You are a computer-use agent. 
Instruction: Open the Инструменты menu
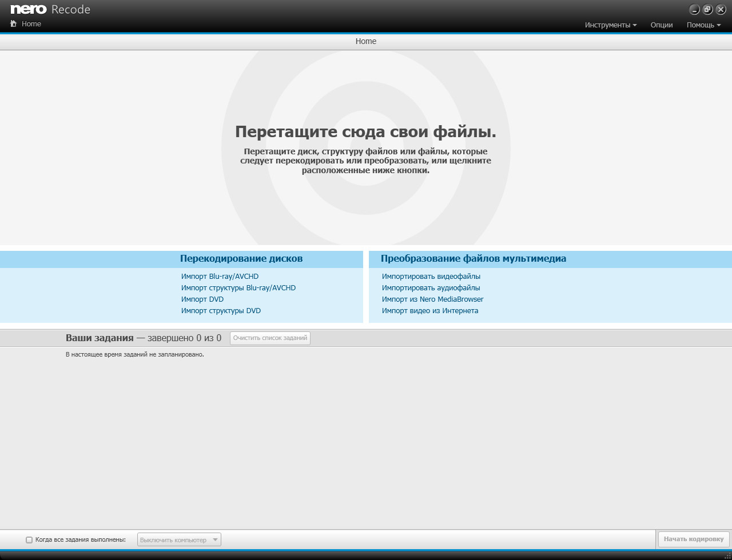coord(610,25)
